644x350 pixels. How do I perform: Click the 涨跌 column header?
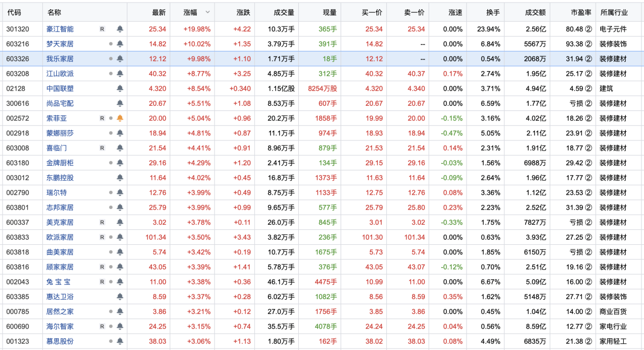point(243,12)
